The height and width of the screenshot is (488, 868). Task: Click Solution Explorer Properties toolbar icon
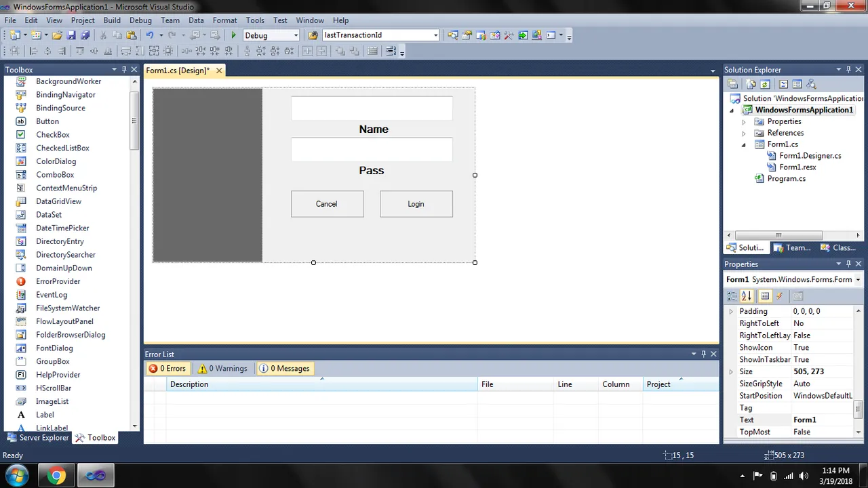coord(732,85)
